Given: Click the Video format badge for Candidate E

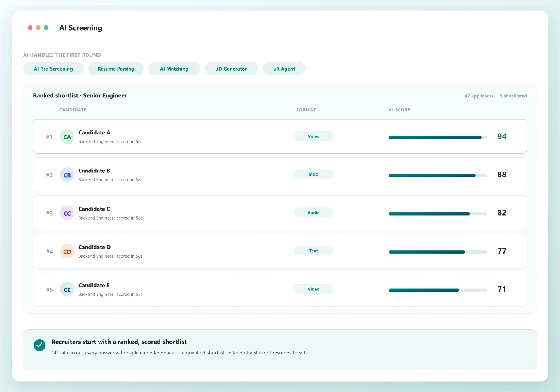Looking at the screenshot, I should [314, 289].
